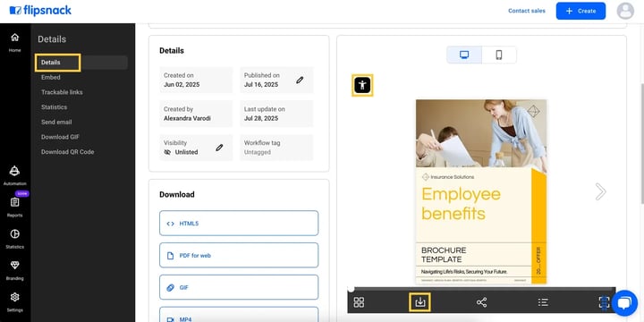The image size is (644, 322).
Task: Click the Contact sales link
Action: 527,11
